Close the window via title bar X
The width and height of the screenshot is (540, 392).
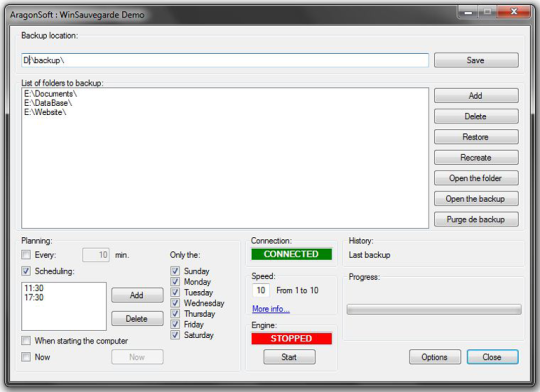tap(514, 12)
